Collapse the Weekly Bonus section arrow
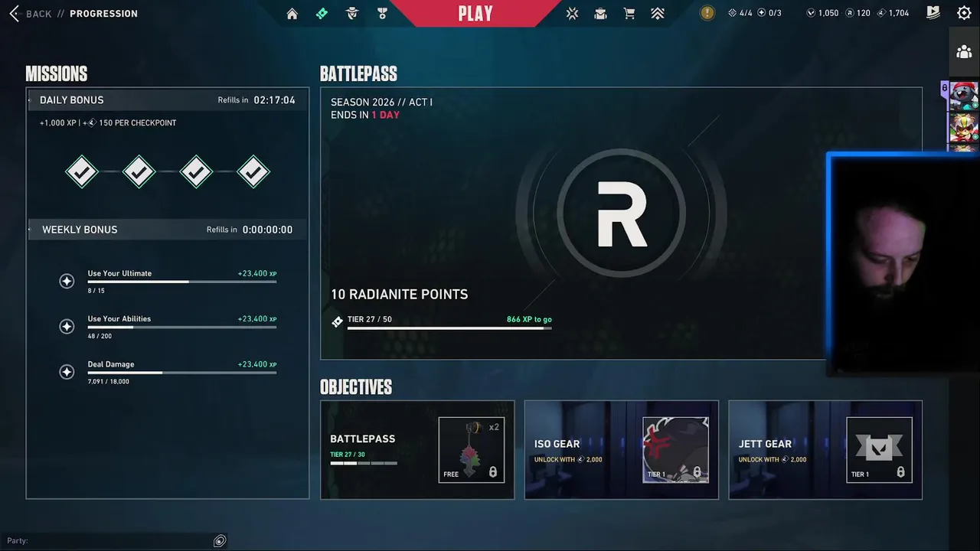Viewport: 980px width, 551px height. [x=30, y=230]
